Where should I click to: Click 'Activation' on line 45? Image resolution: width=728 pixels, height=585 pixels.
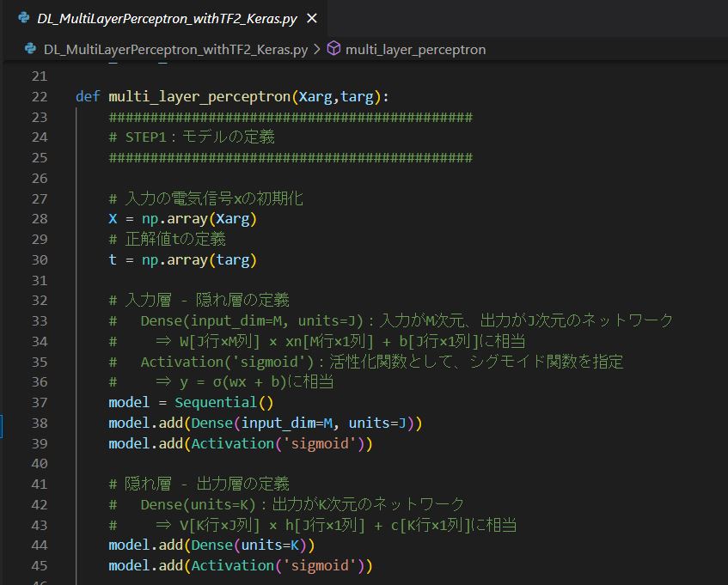(233, 565)
